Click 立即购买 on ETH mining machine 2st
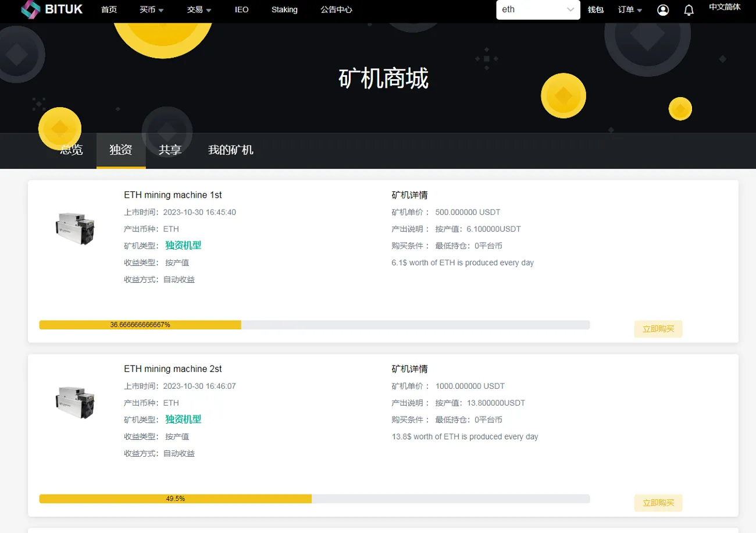The height and width of the screenshot is (533, 756). click(658, 503)
